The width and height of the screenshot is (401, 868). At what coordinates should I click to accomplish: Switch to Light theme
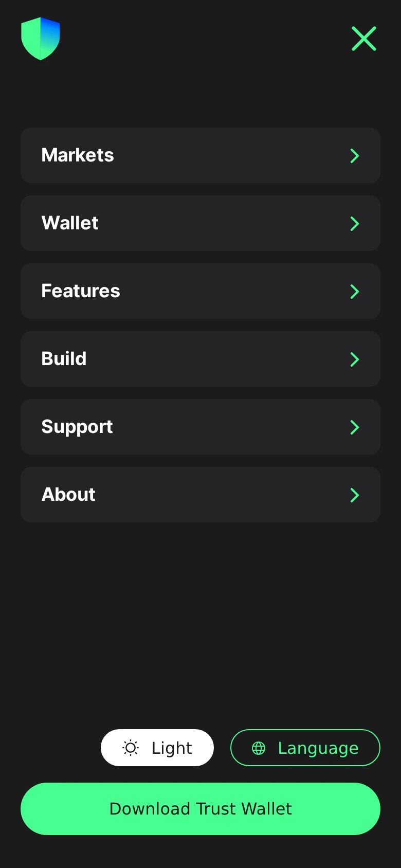click(157, 748)
